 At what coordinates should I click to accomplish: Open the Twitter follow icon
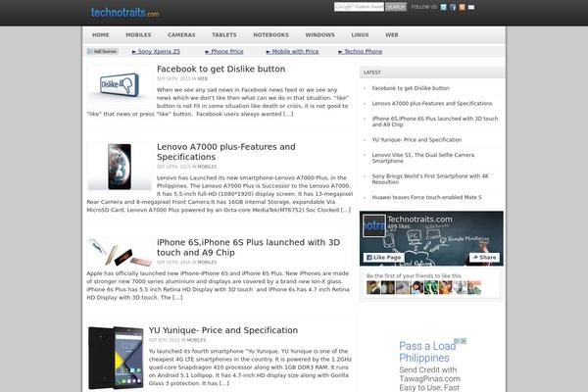coord(443,7)
